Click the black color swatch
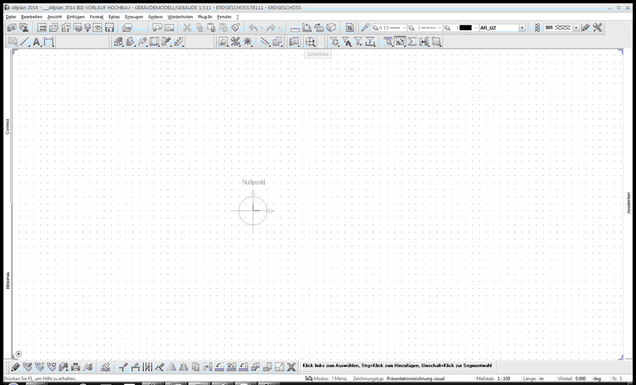This screenshot has height=385, width=636. click(x=466, y=28)
